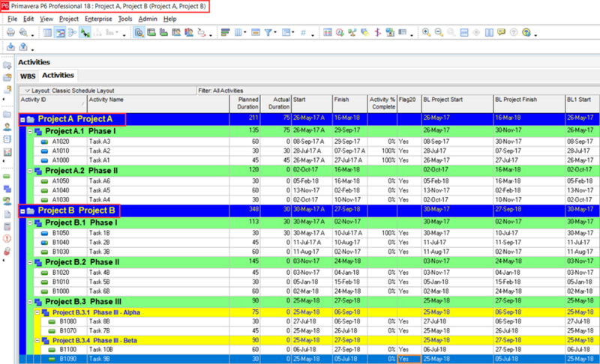Collapse Project B.3.4 Phase III - Beta

coord(37,340)
